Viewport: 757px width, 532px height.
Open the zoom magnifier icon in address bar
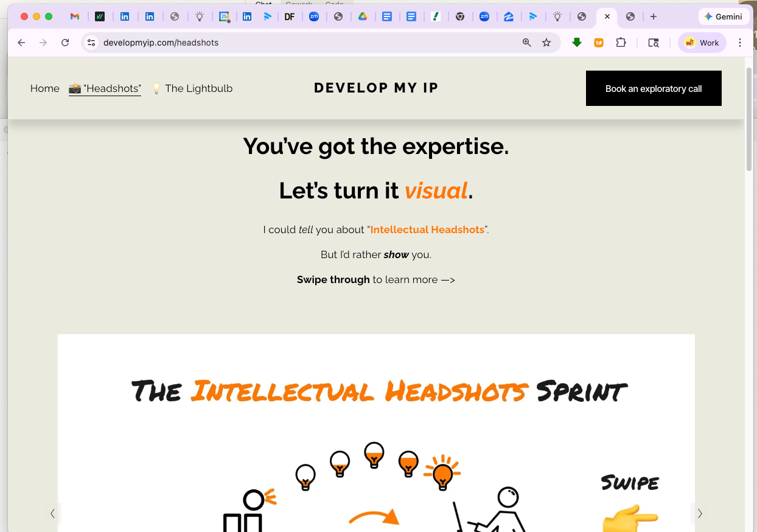pyautogui.click(x=527, y=43)
